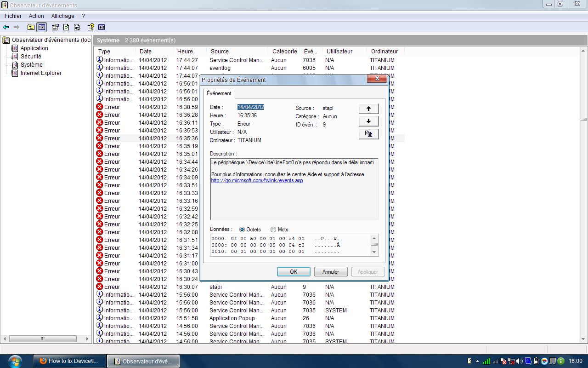588x368 pixels.
Task: Show hidden tray icons arrow
Action: 477,361
